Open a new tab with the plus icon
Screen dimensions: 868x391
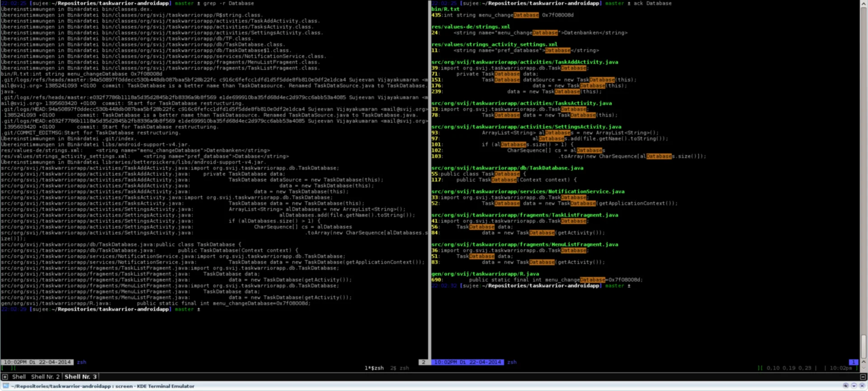click(5, 377)
